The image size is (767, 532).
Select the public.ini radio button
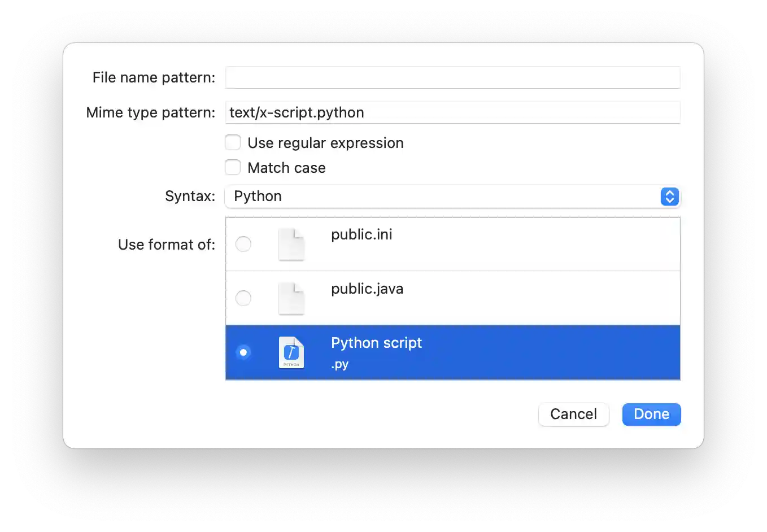243,244
